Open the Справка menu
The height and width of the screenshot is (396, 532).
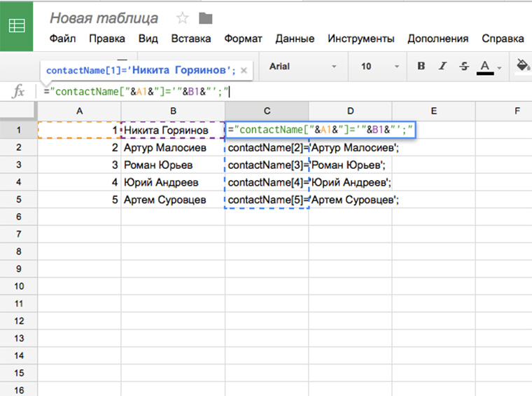click(x=503, y=39)
